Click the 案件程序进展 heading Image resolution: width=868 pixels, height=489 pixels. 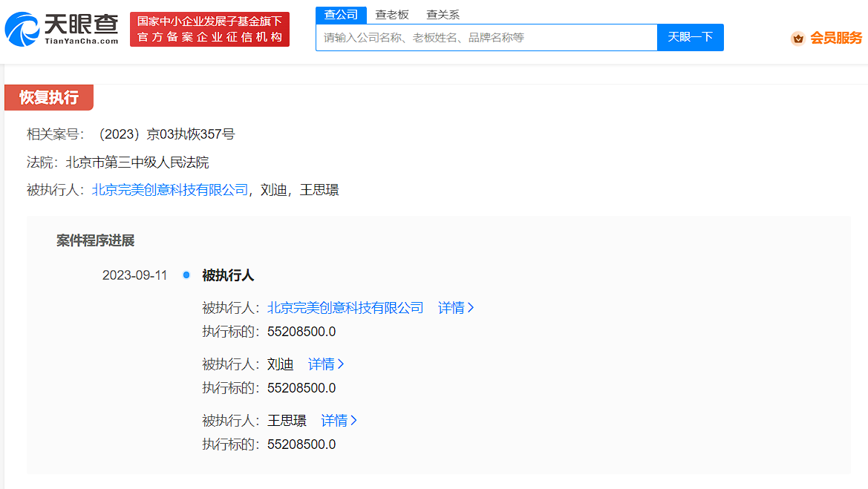click(x=95, y=240)
